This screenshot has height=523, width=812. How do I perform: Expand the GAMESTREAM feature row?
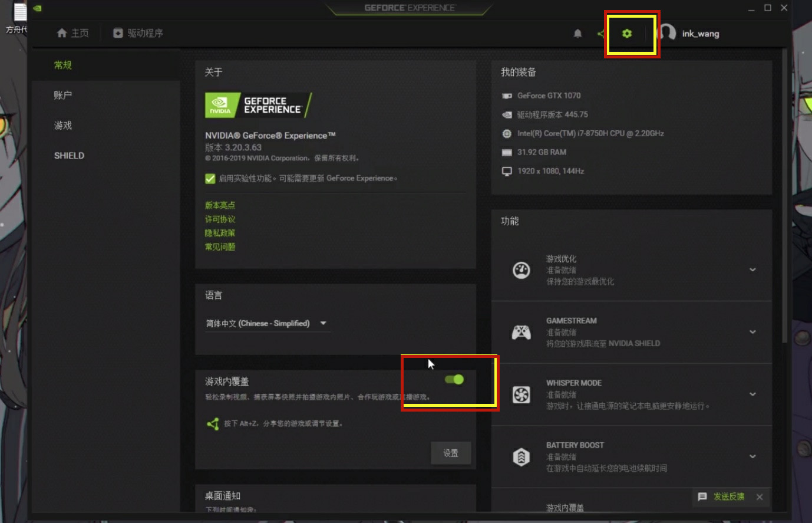(752, 332)
